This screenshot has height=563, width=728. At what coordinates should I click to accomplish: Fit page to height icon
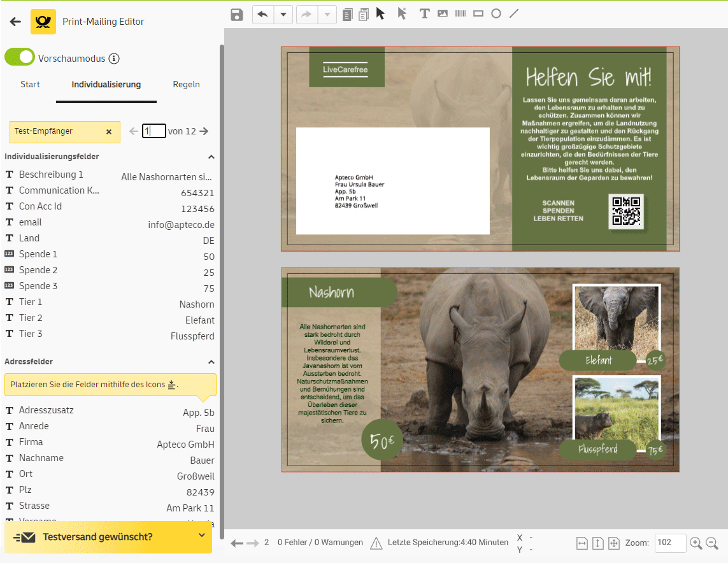598,543
